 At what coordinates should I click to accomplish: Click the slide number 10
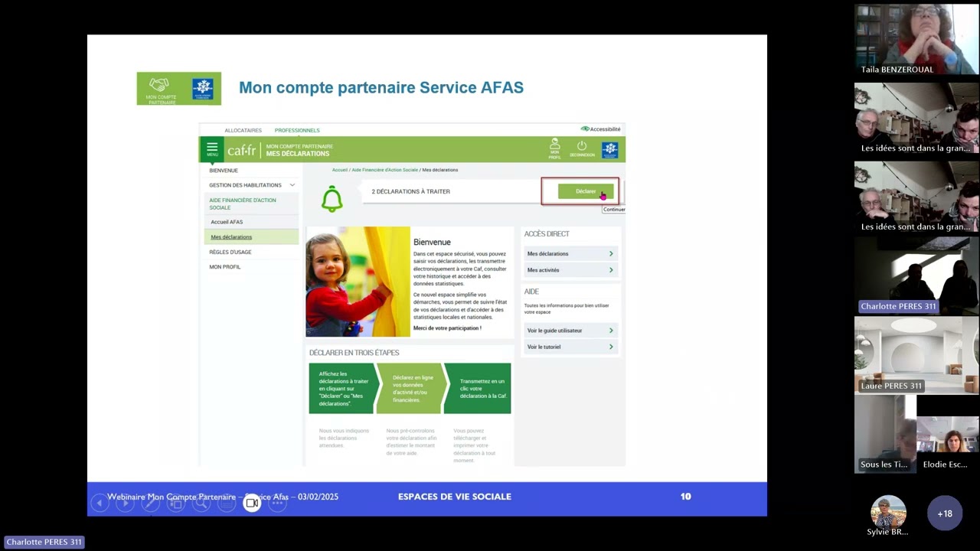coord(686,497)
